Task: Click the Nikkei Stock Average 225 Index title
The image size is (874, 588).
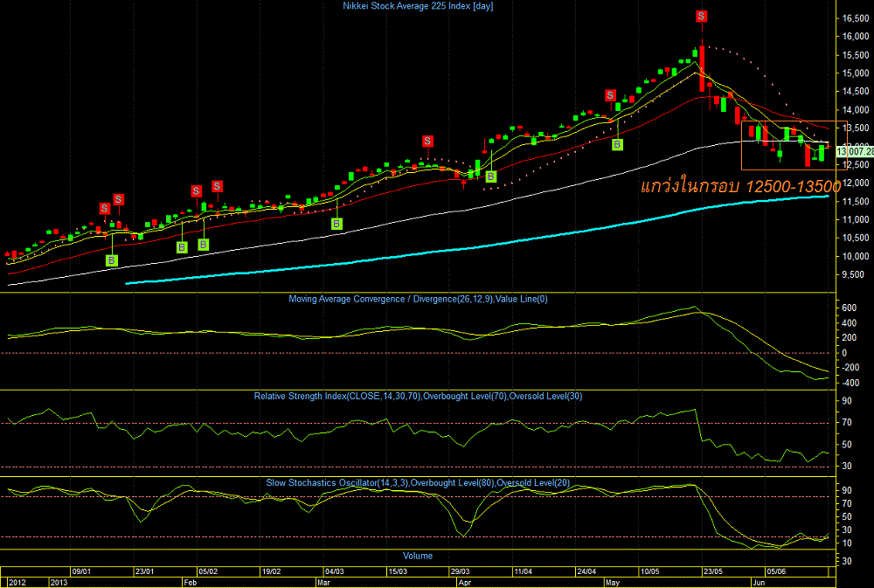Action: (x=418, y=6)
